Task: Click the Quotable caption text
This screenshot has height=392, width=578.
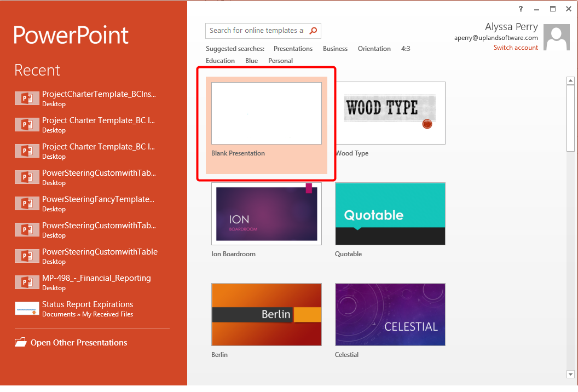Action: click(x=348, y=254)
